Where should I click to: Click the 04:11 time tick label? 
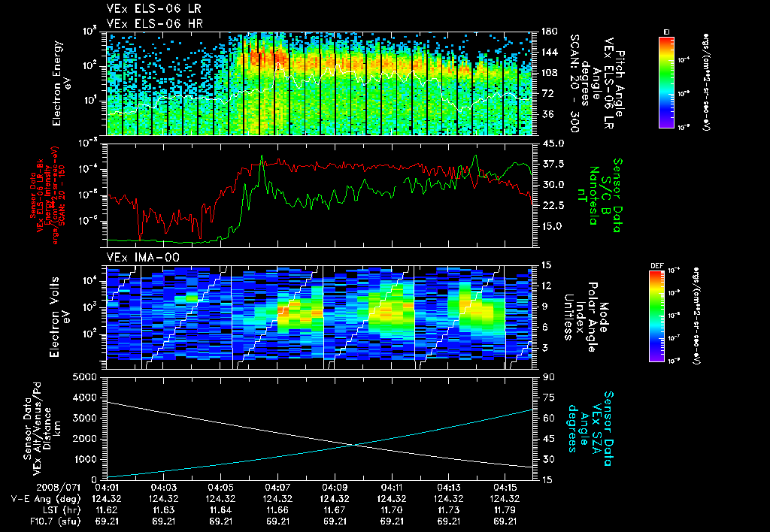coord(391,488)
